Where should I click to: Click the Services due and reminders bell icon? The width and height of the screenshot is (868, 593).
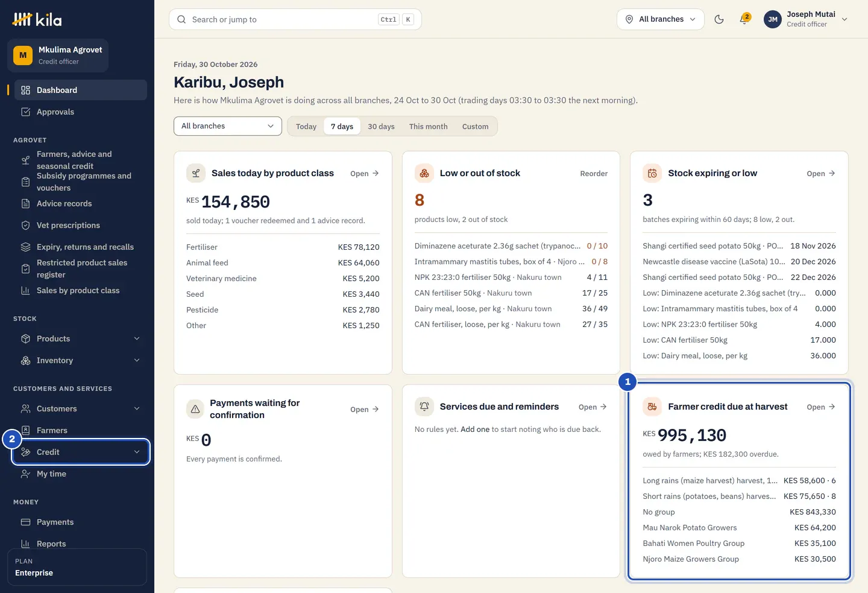424,407
